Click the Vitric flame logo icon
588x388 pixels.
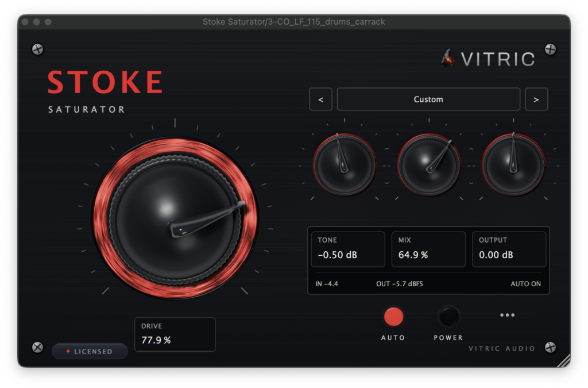pos(448,59)
